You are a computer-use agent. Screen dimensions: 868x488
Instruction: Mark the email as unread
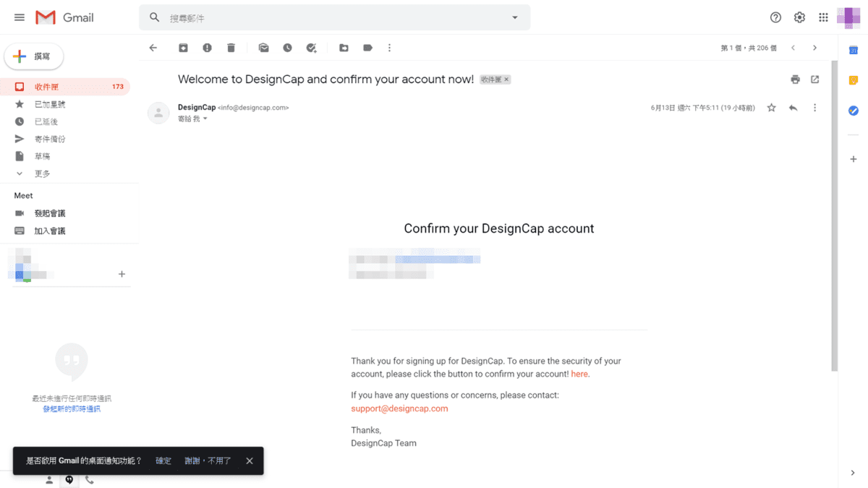(x=264, y=48)
